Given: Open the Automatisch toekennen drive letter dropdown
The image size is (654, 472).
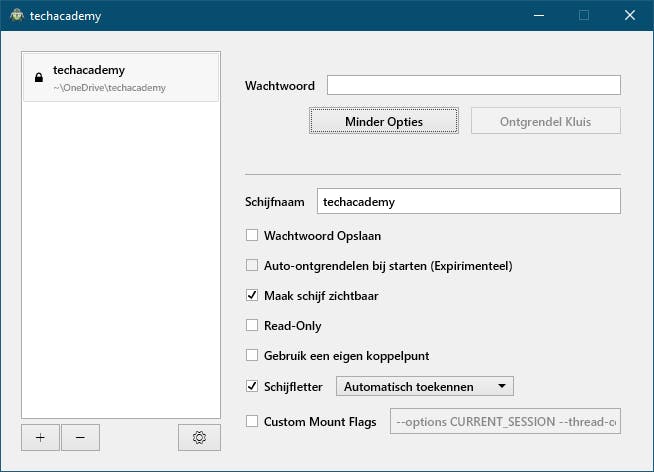Looking at the screenshot, I should point(425,386).
